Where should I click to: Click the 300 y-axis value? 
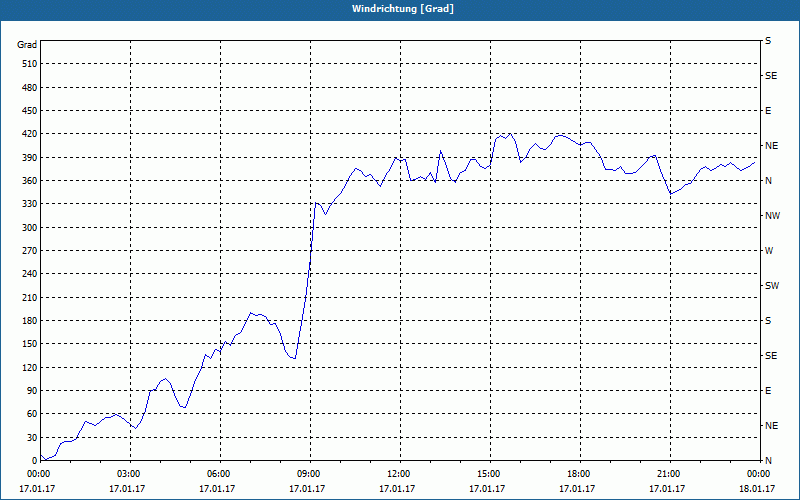[x=30, y=228]
